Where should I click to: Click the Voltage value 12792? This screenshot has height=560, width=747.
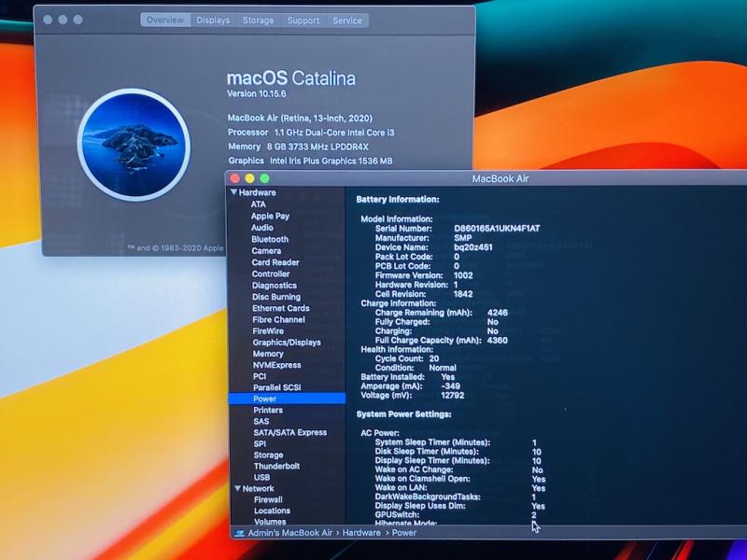pos(453,395)
